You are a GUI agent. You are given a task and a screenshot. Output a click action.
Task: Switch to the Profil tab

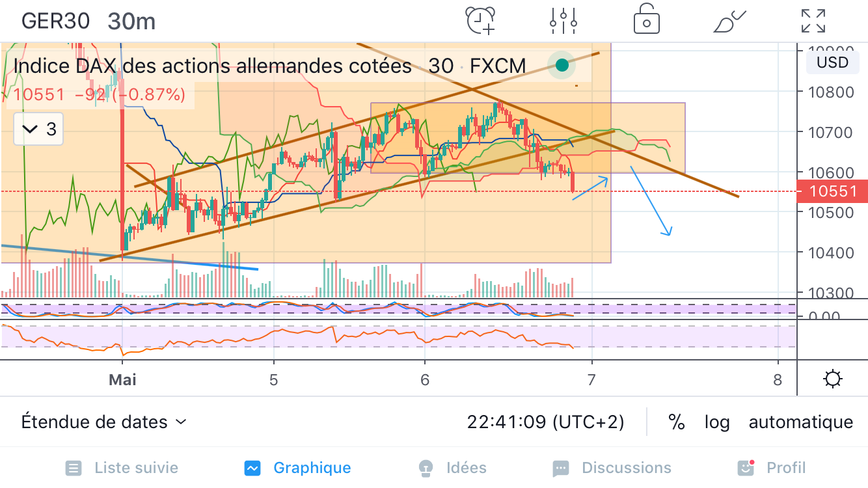[x=771, y=468]
